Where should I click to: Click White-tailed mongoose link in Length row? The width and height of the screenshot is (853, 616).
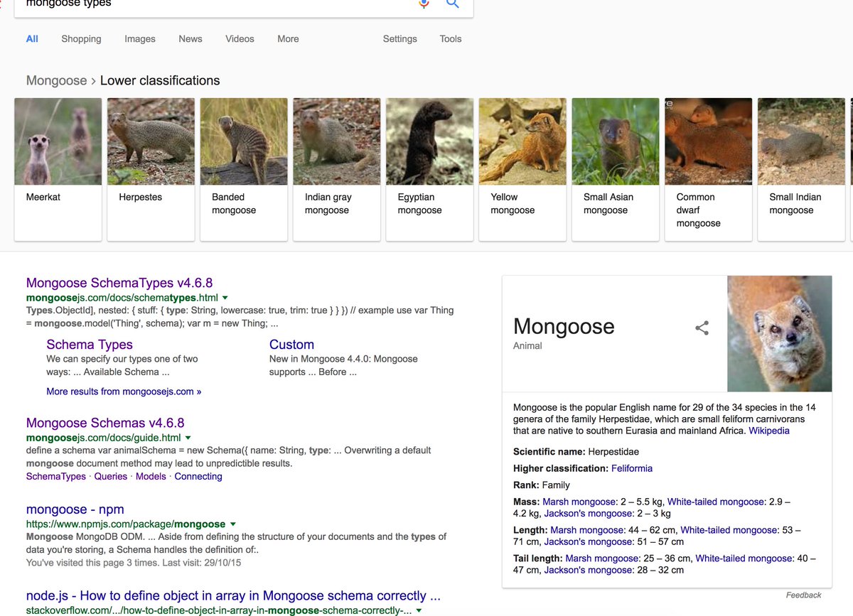pos(730,530)
